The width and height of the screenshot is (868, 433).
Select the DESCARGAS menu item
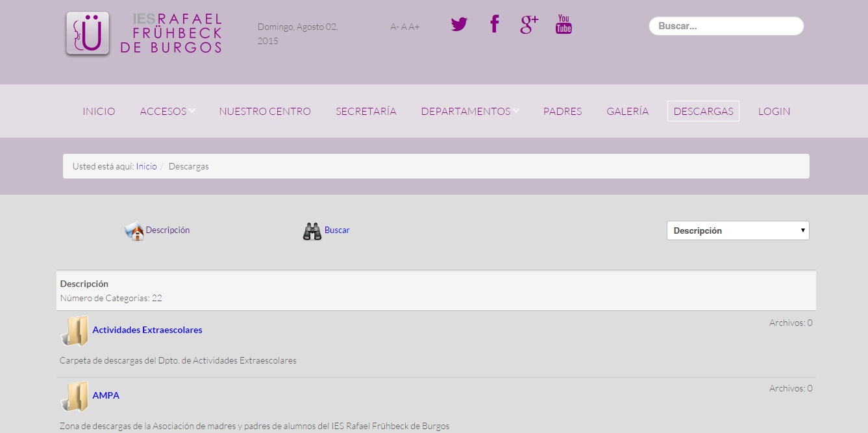point(703,112)
